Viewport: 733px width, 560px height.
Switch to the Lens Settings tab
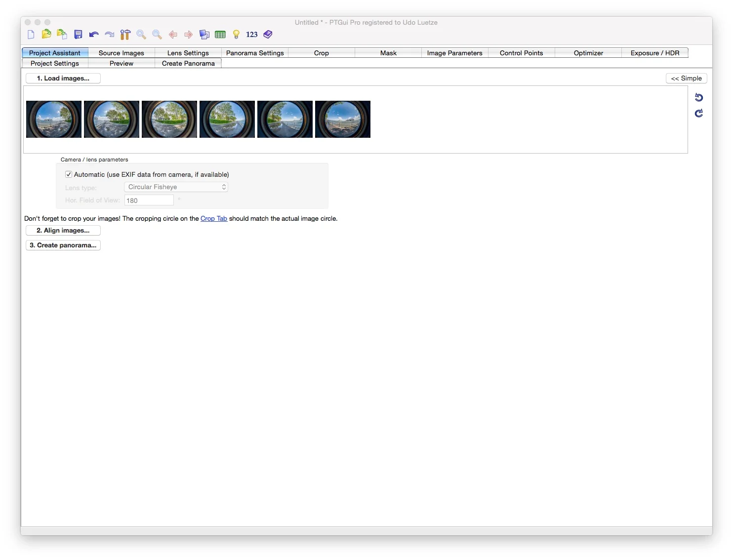pyautogui.click(x=188, y=53)
